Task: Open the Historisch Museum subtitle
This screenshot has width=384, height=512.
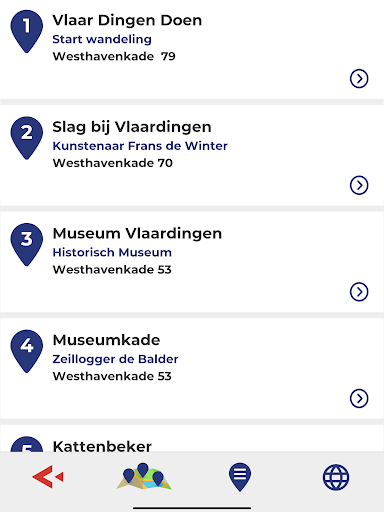Action: (x=112, y=252)
